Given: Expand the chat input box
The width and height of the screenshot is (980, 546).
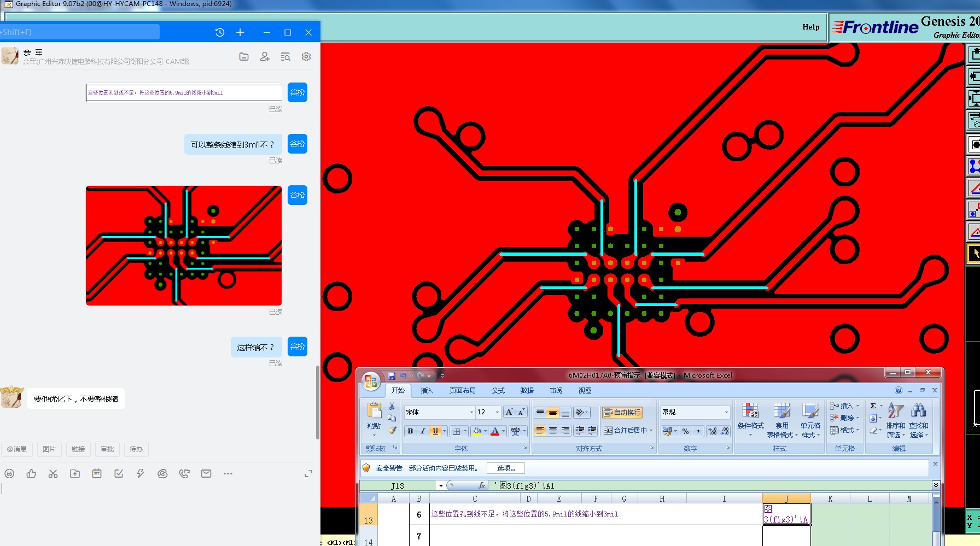Looking at the screenshot, I should 308,474.
